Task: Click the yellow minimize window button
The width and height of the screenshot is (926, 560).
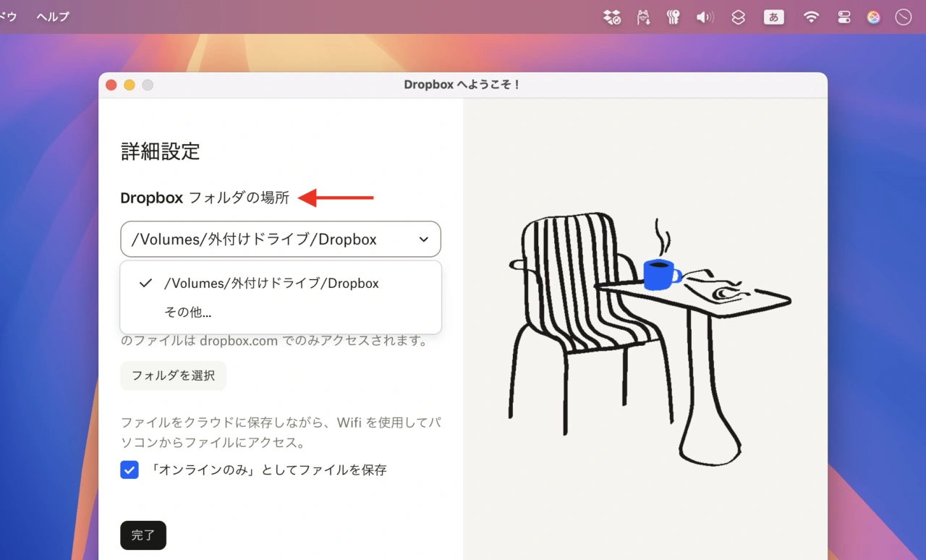Action: tap(129, 85)
